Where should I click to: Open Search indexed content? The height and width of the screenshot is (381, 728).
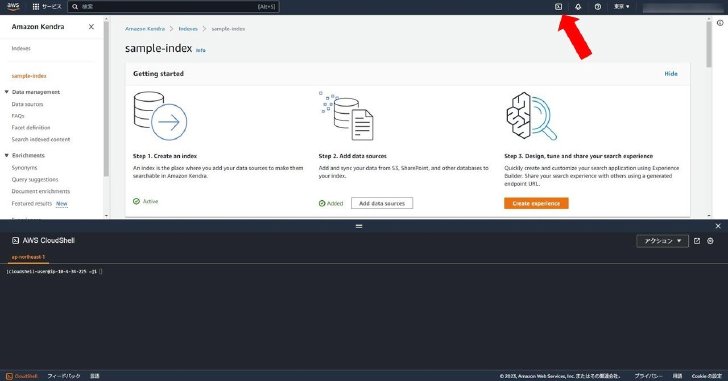(41, 139)
